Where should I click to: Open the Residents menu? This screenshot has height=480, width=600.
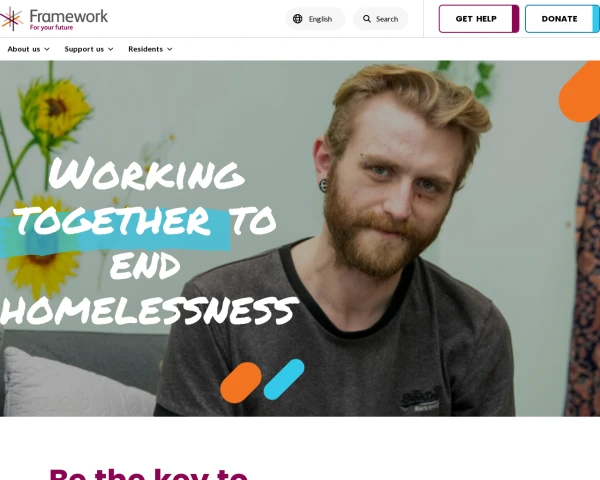[x=150, y=49]
